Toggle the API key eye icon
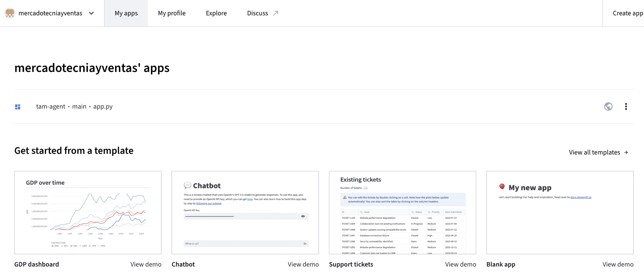This screenshot has width=644, height=277. pyautogui.click(x=303, y=216)
